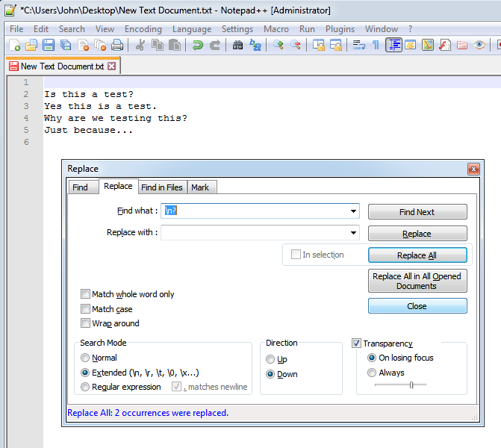501x448 pixels.
Task: Click line number 4 in the margin
Action: 26,118
